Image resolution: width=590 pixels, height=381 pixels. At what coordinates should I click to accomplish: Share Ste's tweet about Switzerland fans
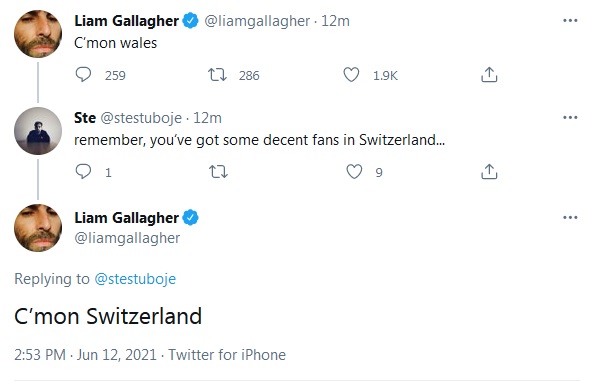[489, 172]
